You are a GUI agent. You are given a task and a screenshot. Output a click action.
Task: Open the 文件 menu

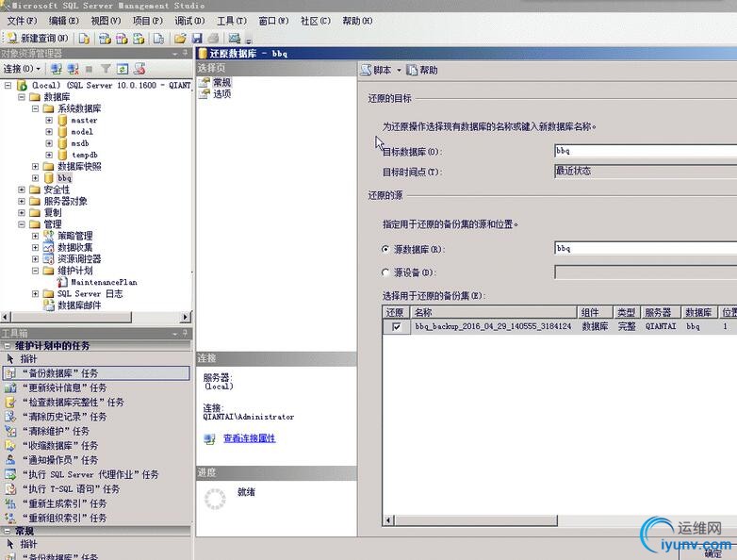22,21
